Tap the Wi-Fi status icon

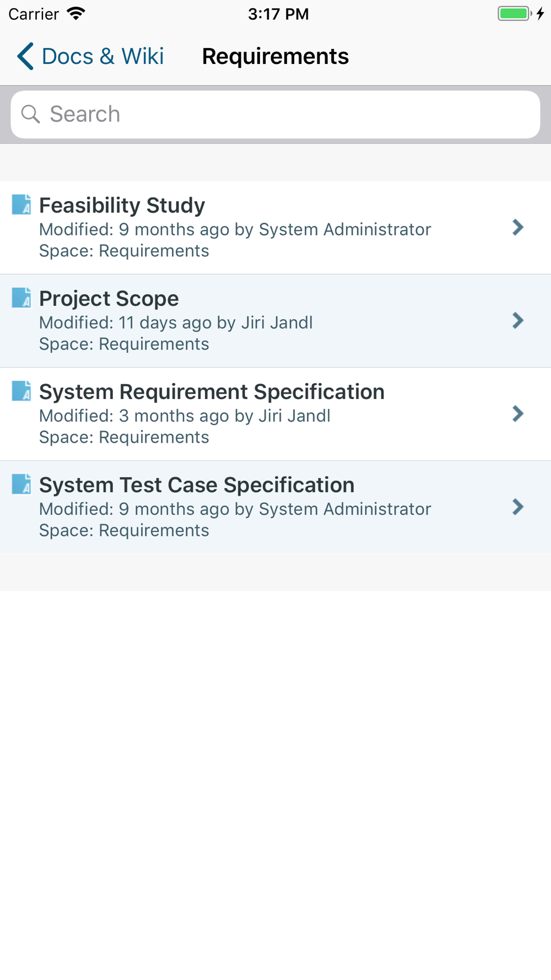76,14
